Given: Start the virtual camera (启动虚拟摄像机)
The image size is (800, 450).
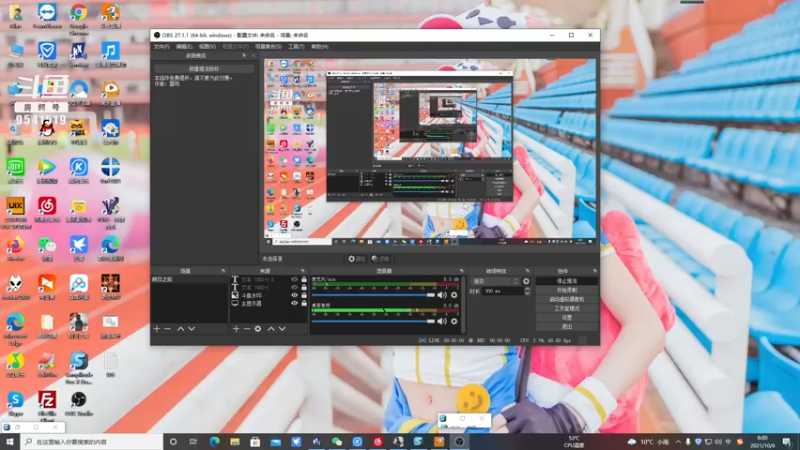Looking at the screenshot, I should click(x=566, y=299).
